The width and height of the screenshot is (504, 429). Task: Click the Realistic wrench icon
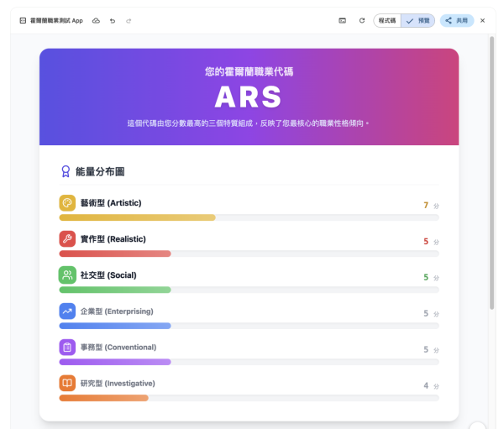(x=67, y=239)
